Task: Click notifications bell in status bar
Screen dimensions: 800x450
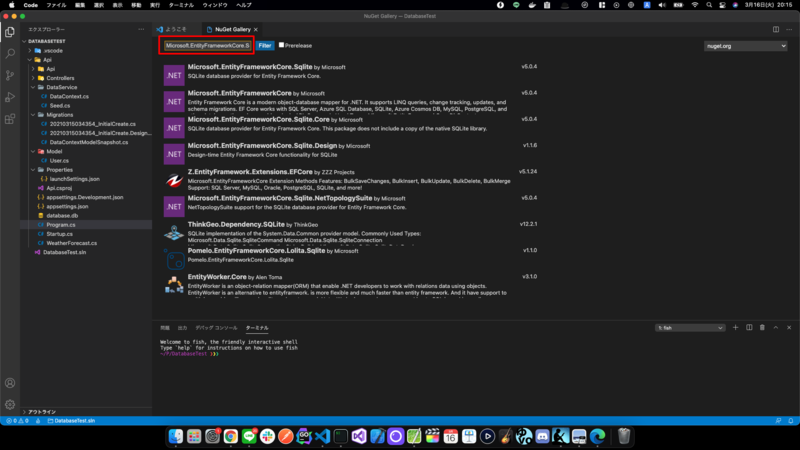Action: (790, 421)
